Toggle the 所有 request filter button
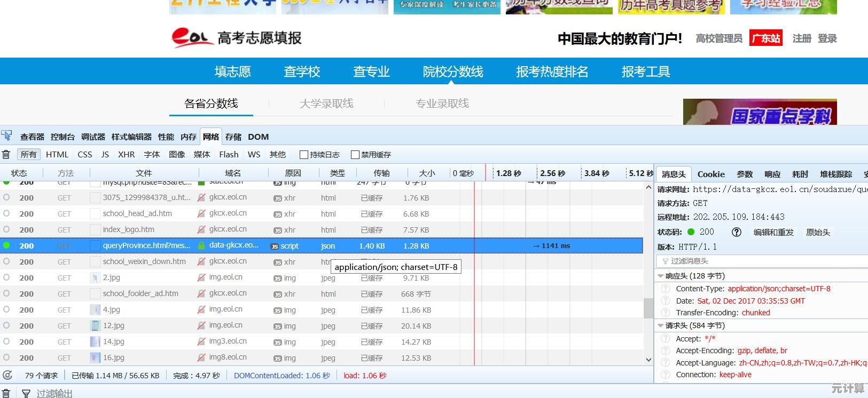Image resolution: width=868 pixels, height=398 pixels. pyautogui.click(x=29, y=154)
